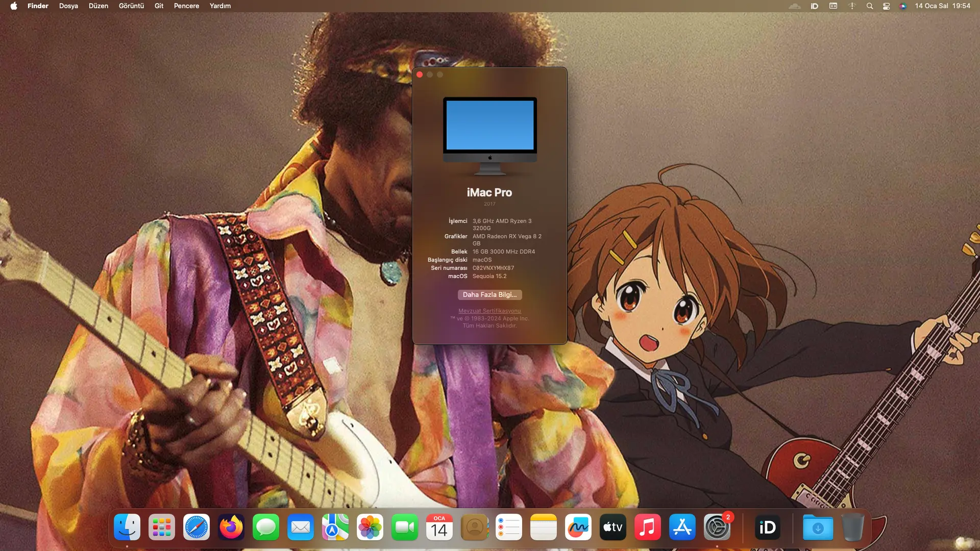The image size is (980, 551).
Task: Open the Apple menu in the menu bar
Action: [14, 6]
